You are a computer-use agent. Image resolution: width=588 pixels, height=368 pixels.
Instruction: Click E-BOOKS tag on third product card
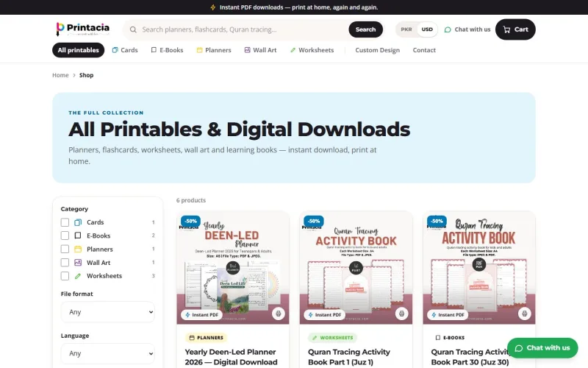tap(450, 338)
